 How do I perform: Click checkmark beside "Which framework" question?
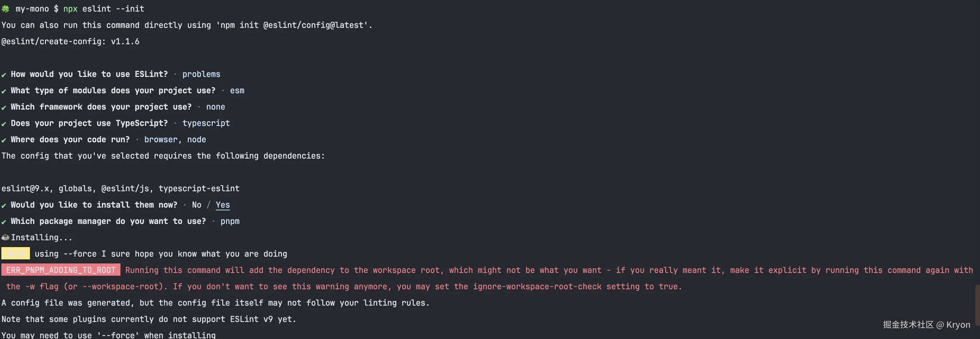(4, 107)
